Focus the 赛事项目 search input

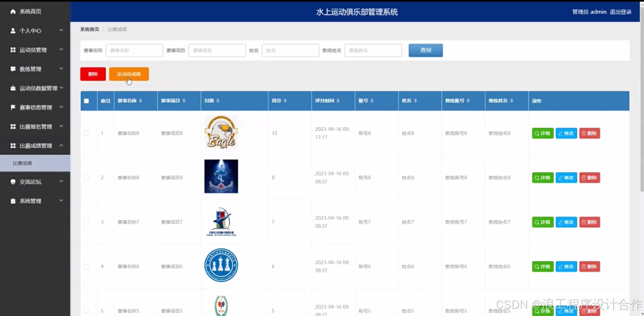pos(217,50)
